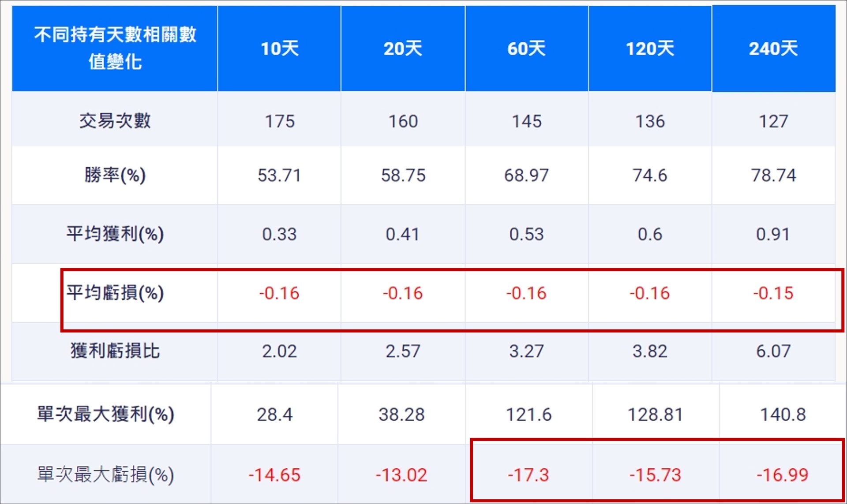Image resolution: width=847 pixels, height=504 pixels.
Task: Select the 120天 column header
Action: pos(650,49)
